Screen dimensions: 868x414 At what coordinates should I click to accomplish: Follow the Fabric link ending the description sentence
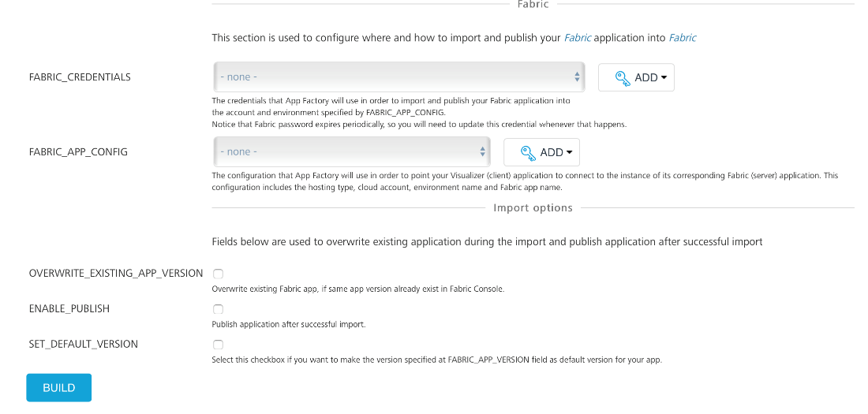coord(683,38)
